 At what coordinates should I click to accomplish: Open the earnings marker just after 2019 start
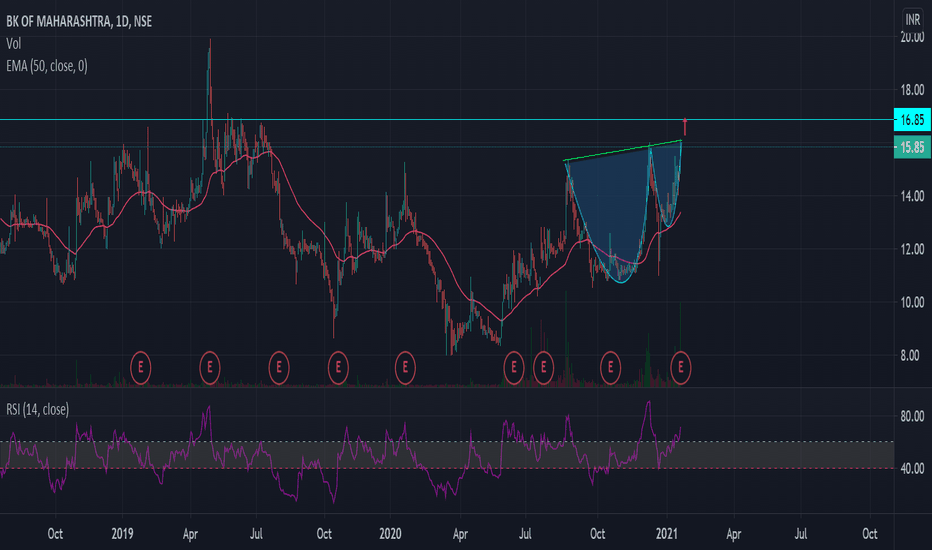(x=140, y=368)
